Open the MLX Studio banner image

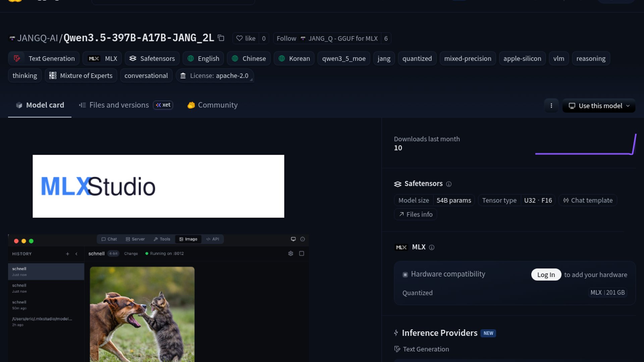click(158, 186)
